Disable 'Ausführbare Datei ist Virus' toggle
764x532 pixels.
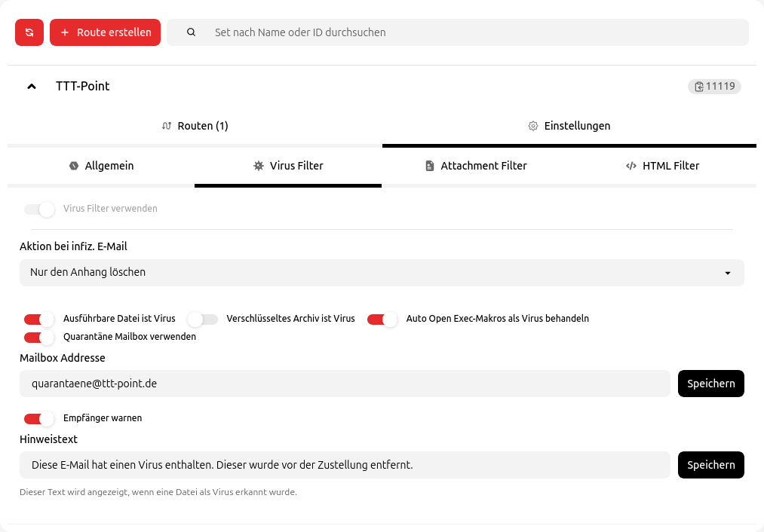(x=39, y=319)
